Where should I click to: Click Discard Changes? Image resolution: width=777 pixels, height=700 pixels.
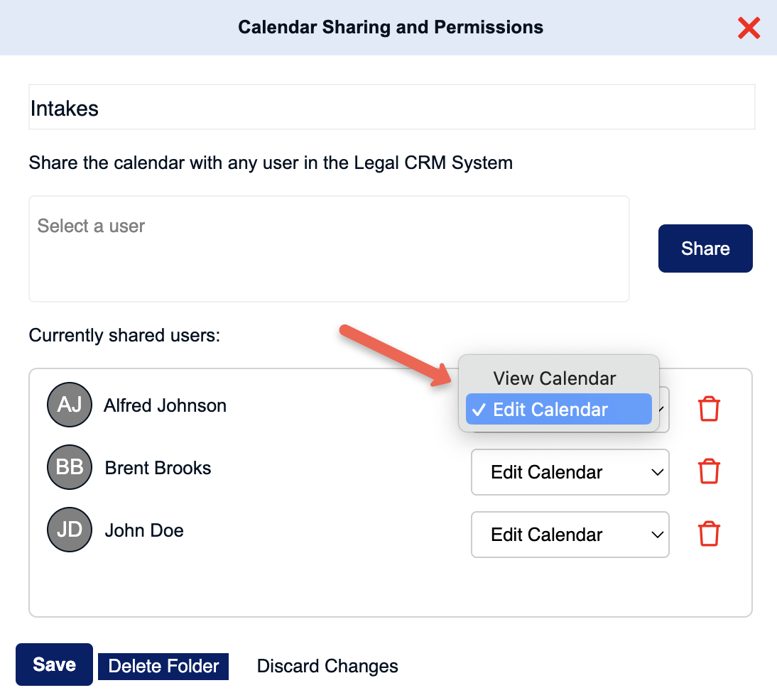coord(327,667)
